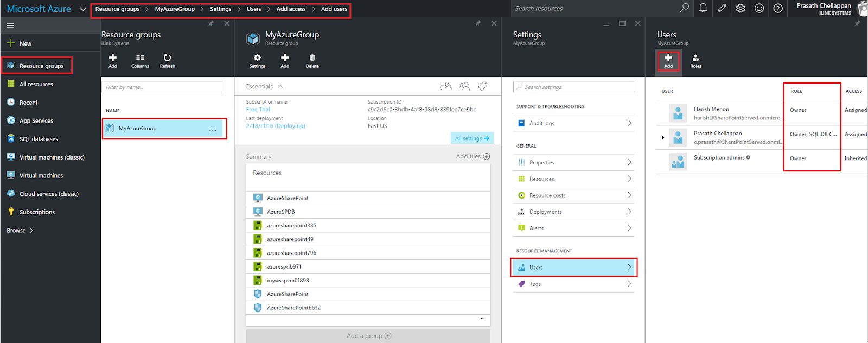Click the tag icon in Essentials bar
This screenshot has height=343, width=868.
(x=483, y=86)
